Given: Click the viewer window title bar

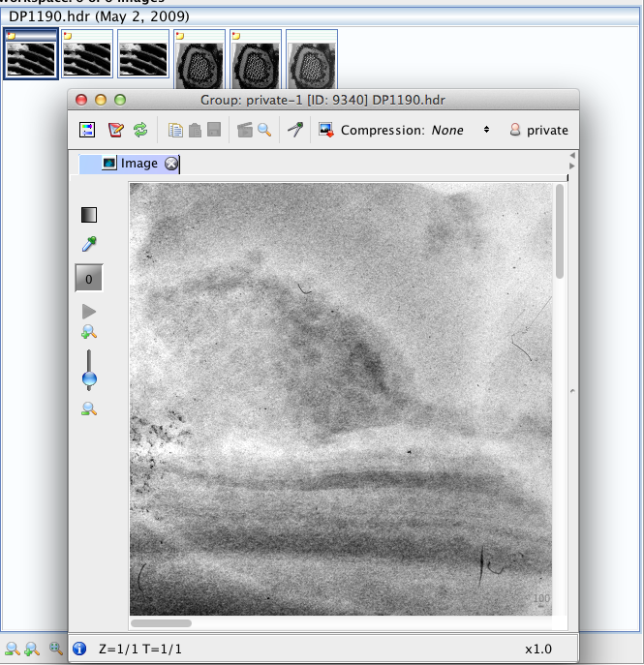Looking at the screenshot, I should point(323,100).
